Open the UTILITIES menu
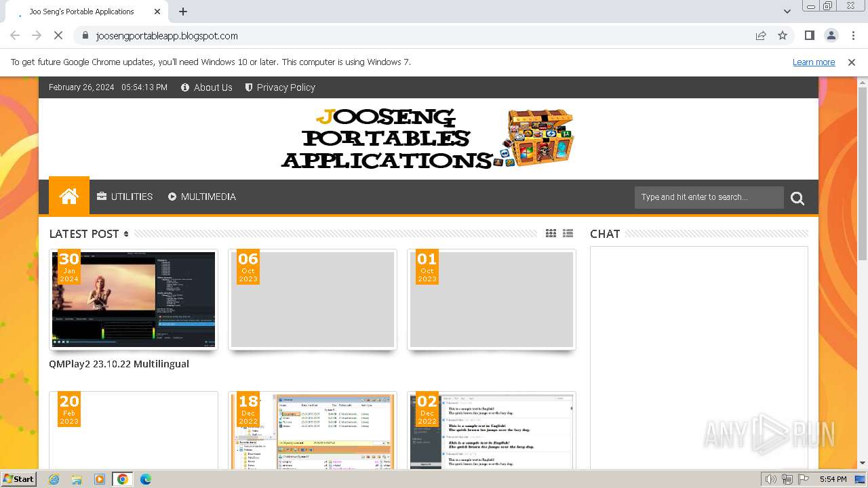868x488 pixels. click(125, 197)
